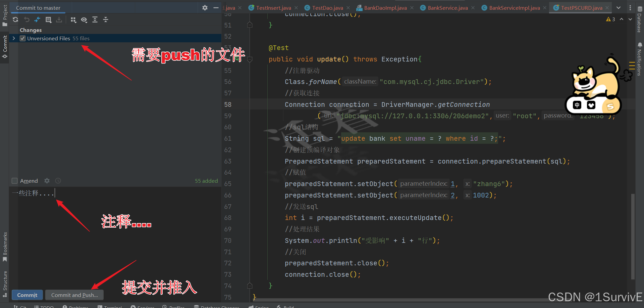644x308 pixels.
Task: Click the Changes header label
Action: [31, 30]
